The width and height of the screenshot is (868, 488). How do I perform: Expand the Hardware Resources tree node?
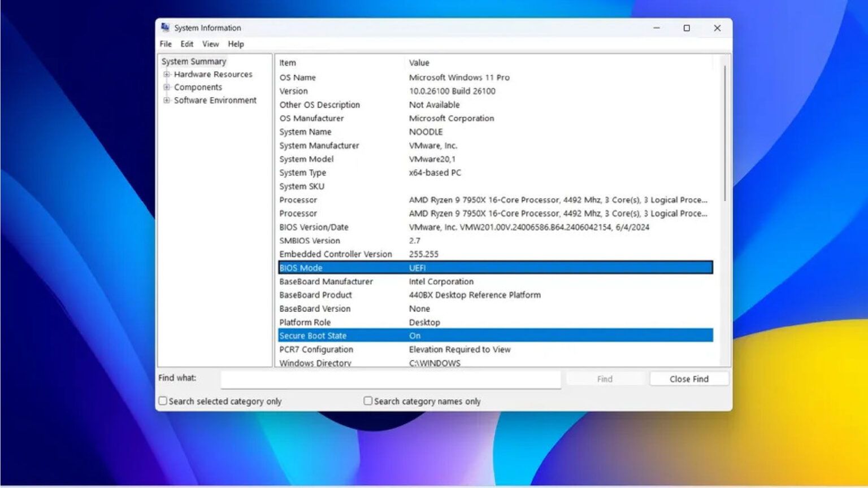click(167, 74)
